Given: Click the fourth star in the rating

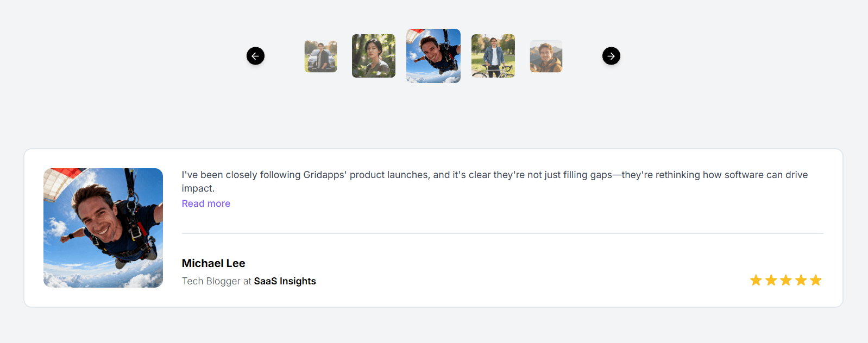Looking at the screenshot, I should [x=800, y=280].
